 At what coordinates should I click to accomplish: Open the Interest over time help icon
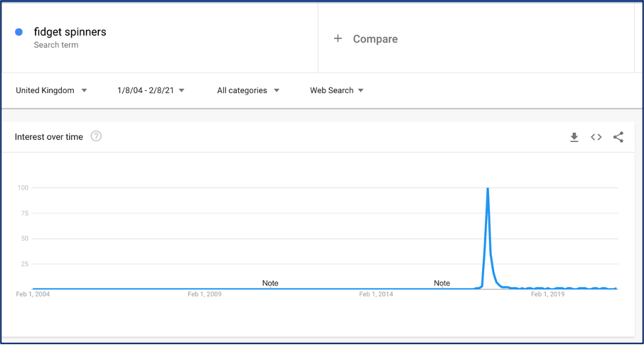tap(96, 136)
